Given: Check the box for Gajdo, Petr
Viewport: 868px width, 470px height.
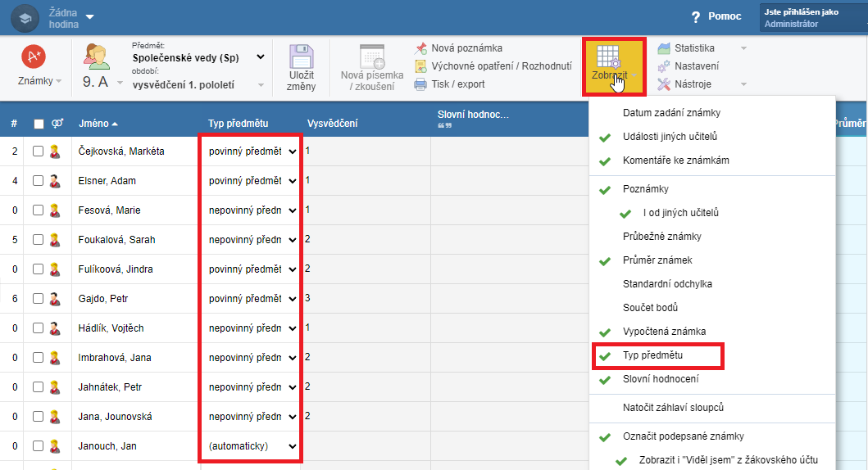Looking at the screenshot, I should click(38, 299).
